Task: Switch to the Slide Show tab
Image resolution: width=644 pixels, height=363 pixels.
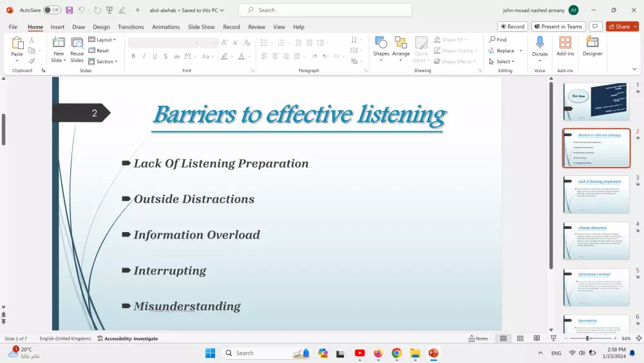Action: (x=202, y=27)
